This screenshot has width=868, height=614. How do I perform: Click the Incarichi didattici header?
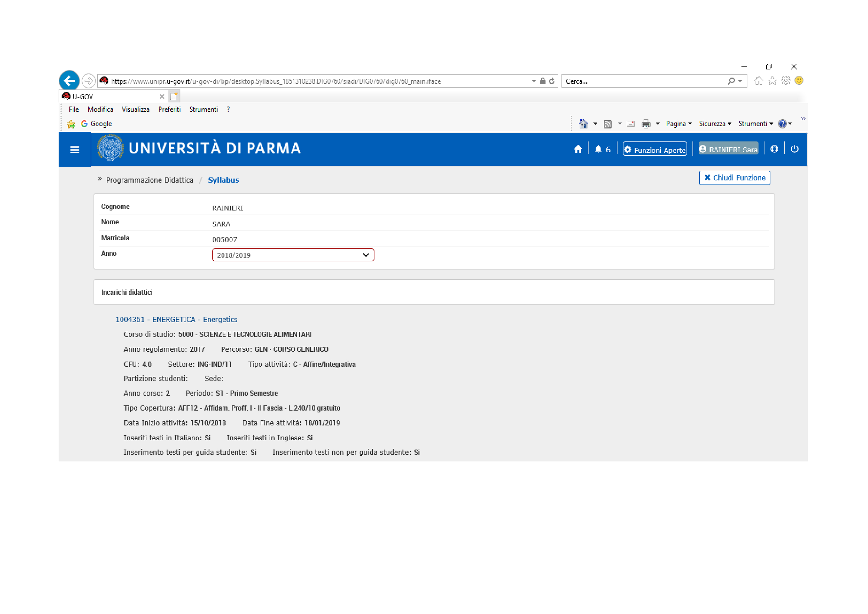(127, 292)
